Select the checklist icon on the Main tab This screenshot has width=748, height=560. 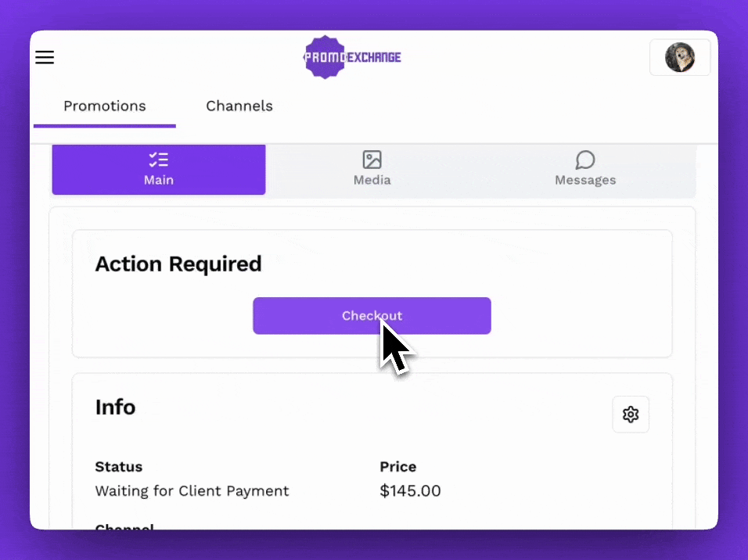(158, 159)
